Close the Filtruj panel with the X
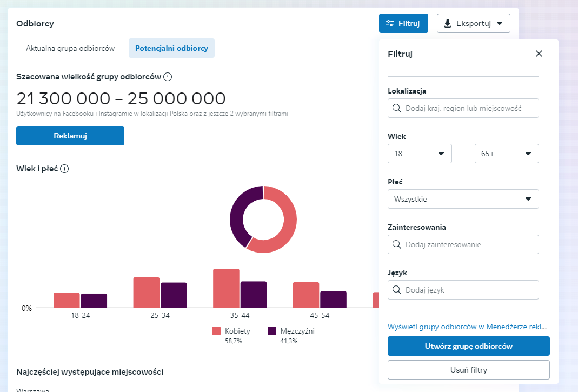This screenshot has height=392, width=578. (539, 54)
